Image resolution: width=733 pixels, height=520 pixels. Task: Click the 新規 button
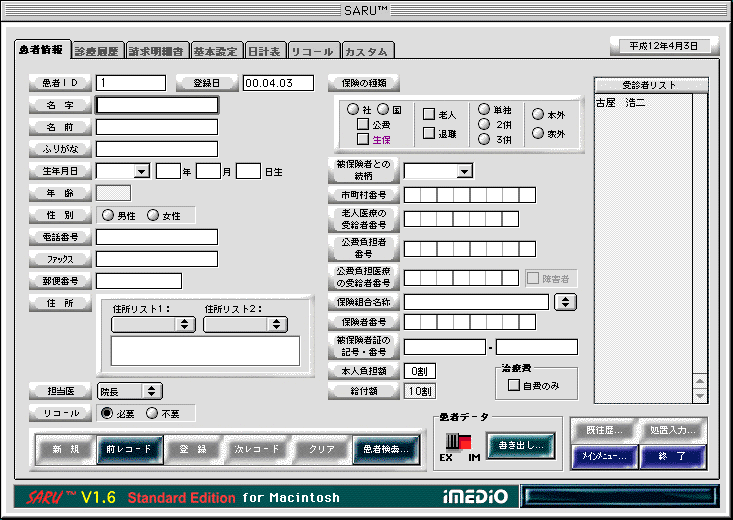[x=66, y=449]
